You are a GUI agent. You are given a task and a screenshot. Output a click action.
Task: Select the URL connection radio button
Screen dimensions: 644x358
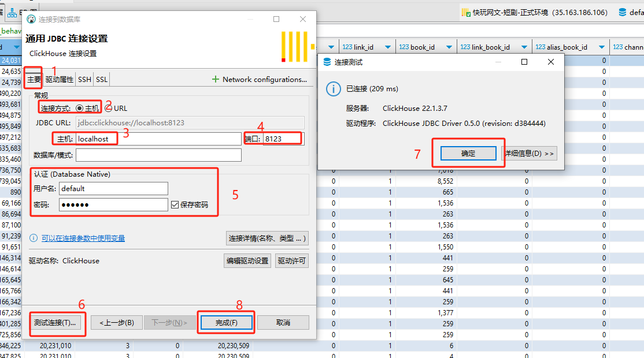(x=109, y=108)
